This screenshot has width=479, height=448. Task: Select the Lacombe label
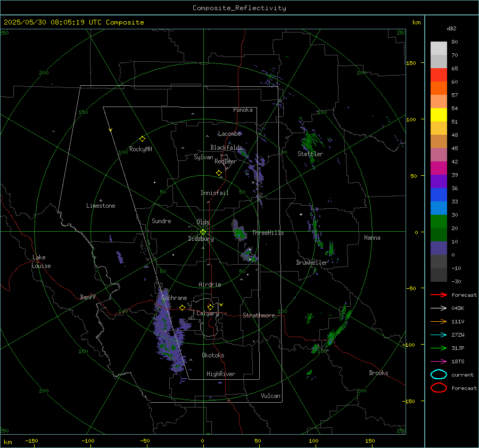(x=229, y=134)
